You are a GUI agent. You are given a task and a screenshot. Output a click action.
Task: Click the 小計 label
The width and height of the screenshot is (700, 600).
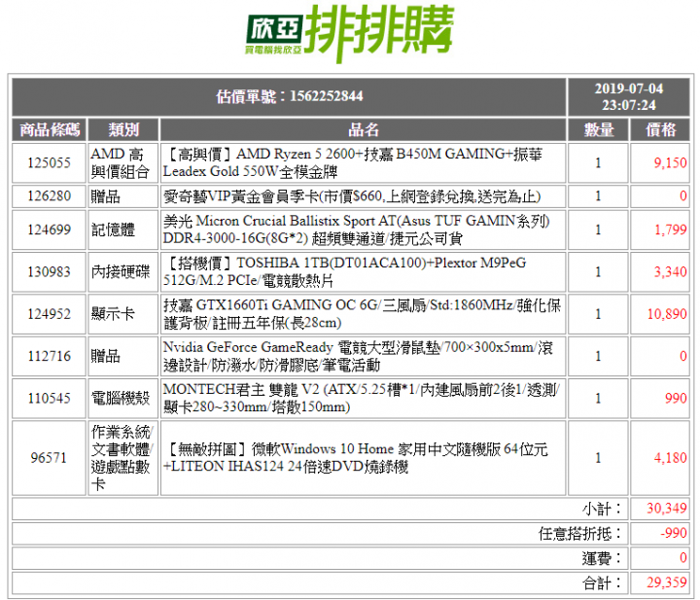[x=602, y=509]
